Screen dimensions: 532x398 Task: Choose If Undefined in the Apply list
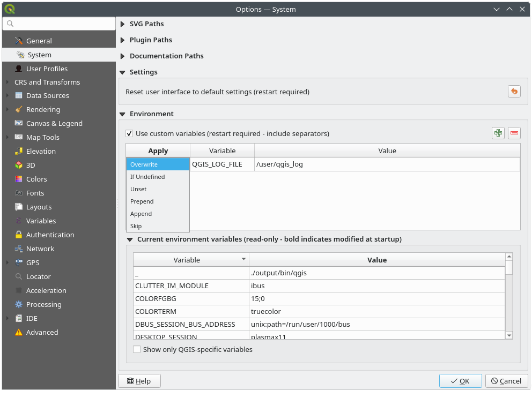tap(147, 177)
